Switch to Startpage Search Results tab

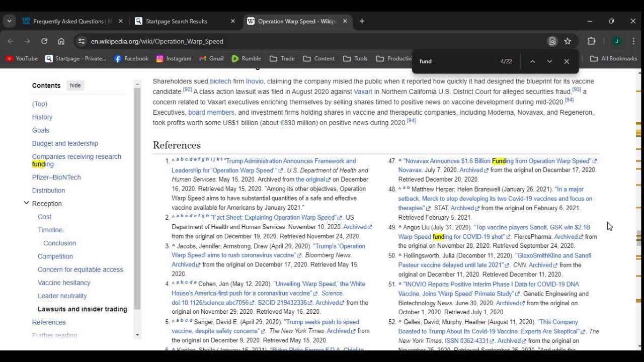pyautogui.click(x=176, y=21)
